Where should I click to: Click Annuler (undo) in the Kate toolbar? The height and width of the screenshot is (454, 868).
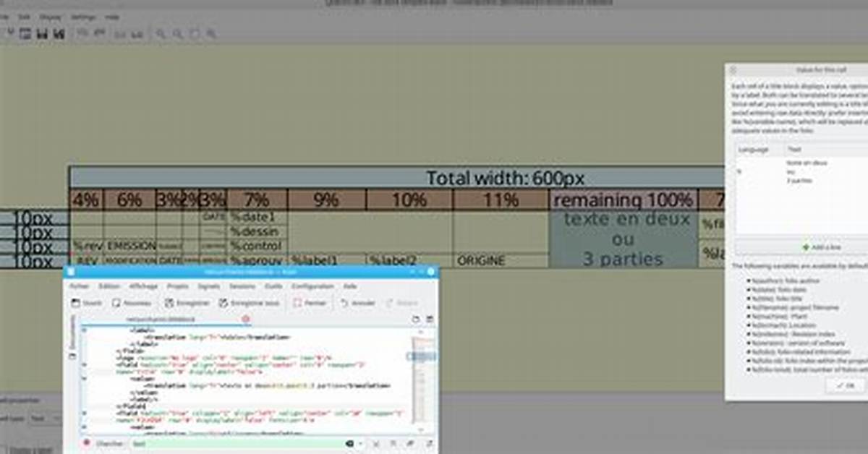point(357,303)
